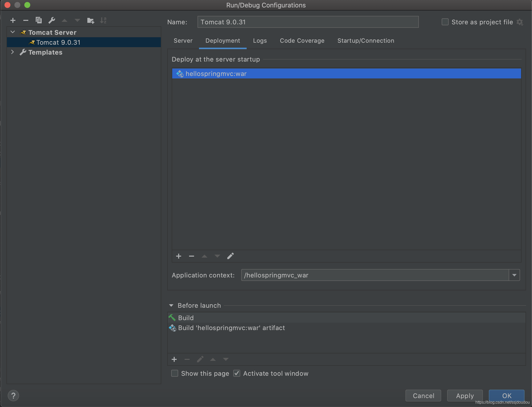Move deployment artifact up
The width and height of the screenshot is (532, 407).
[204, 256]
